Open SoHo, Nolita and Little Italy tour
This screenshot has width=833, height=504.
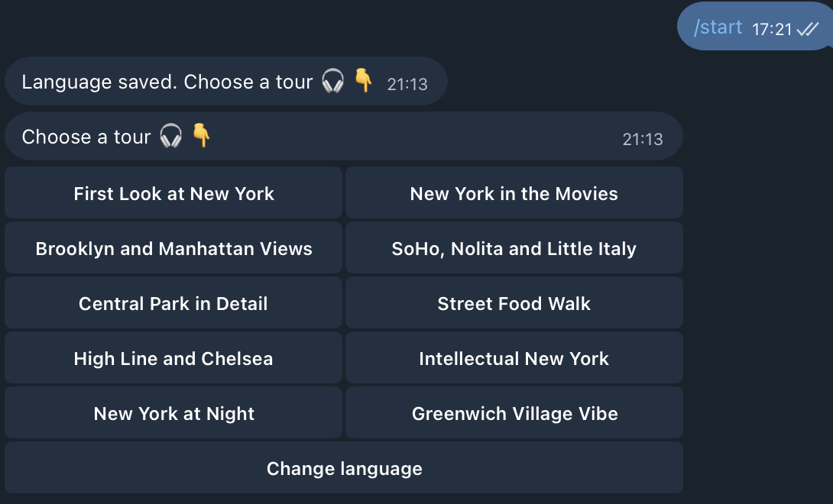pos(514,249)
